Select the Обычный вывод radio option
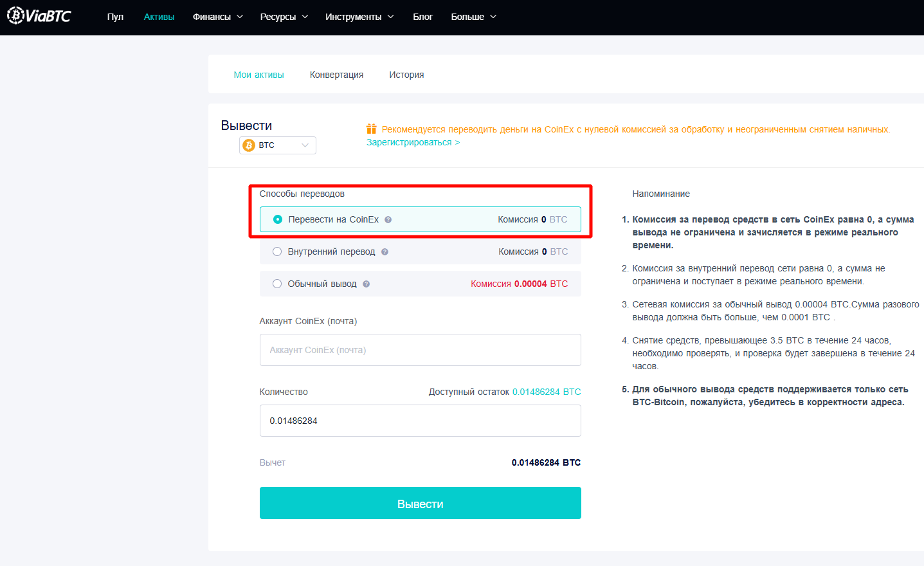 pyautogui.click(x=277, y=284)
